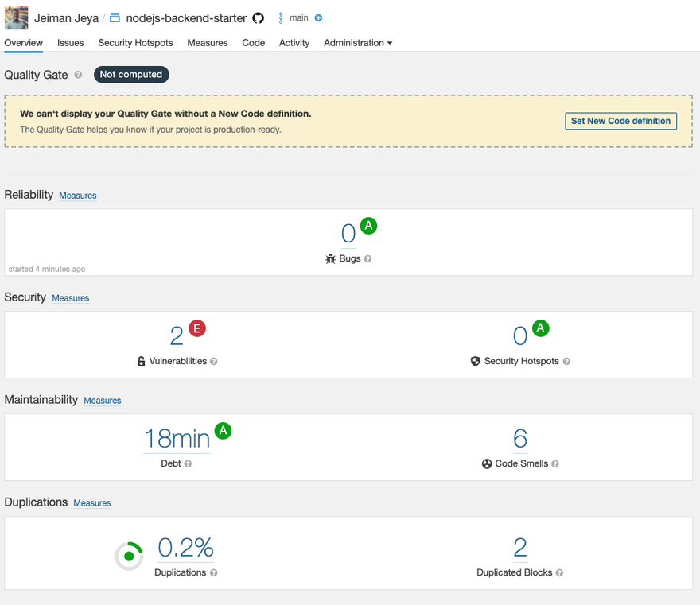Click the help icon beside Bugs label
Image resolution: width=700 pixels, height=605 pixels.
pos(368,259)
